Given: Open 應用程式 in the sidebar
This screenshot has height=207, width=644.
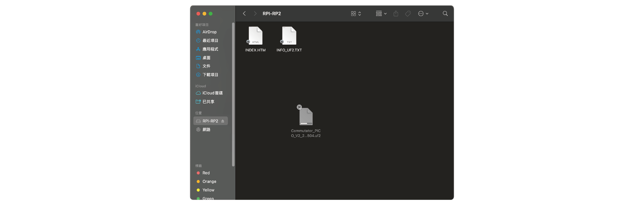Looking at the screenshot, I should (211, 49).
